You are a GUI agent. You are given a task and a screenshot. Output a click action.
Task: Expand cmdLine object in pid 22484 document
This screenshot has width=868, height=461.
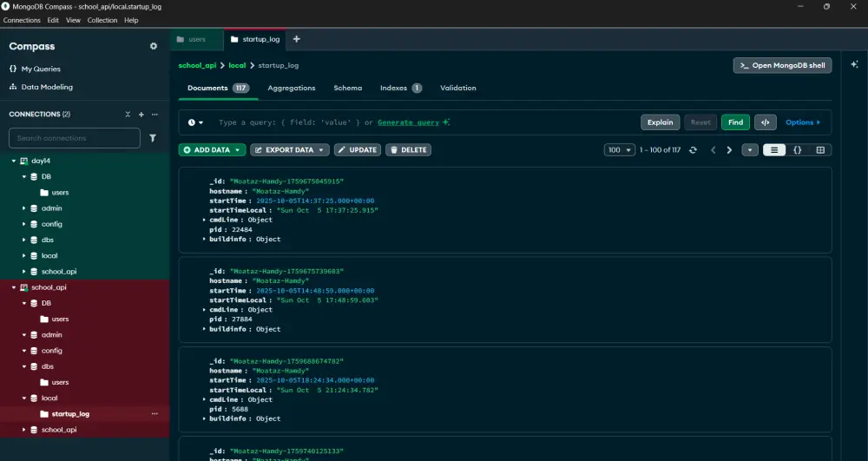coord(204,220)
